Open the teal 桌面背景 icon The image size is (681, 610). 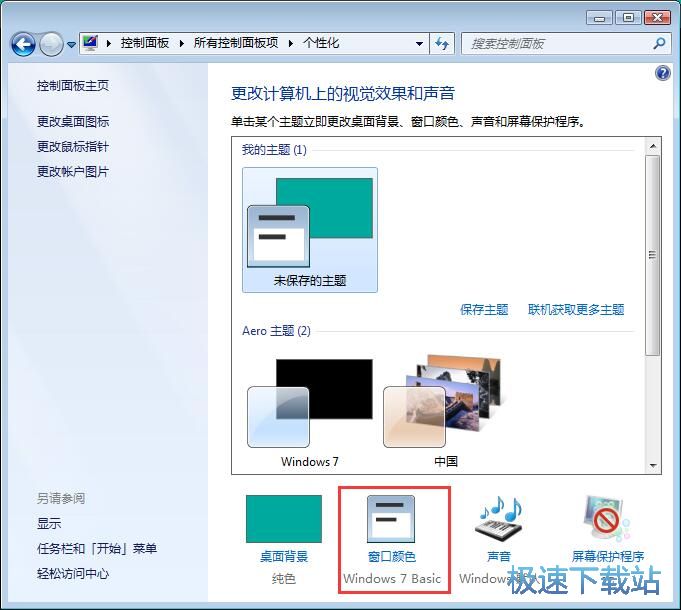click(x=284, y=519)
